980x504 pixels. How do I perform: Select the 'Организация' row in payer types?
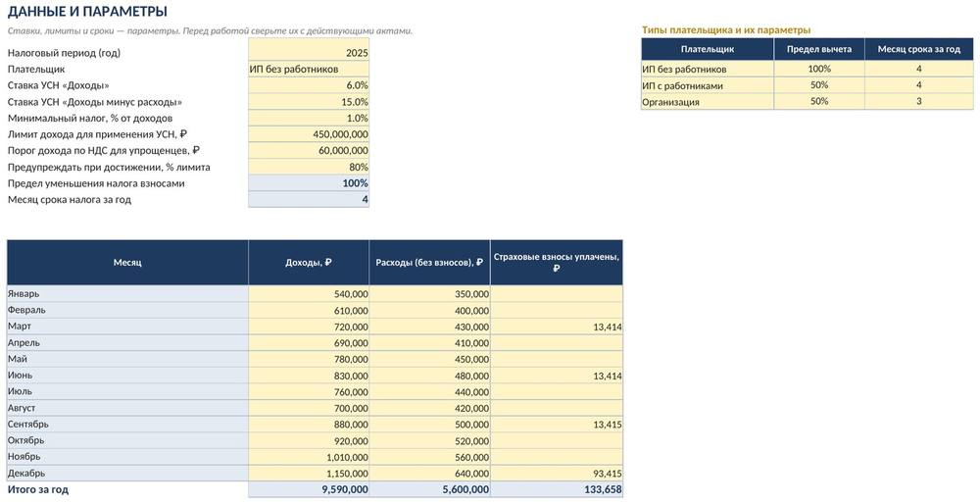pyautogui.click(x=708, y=101)
